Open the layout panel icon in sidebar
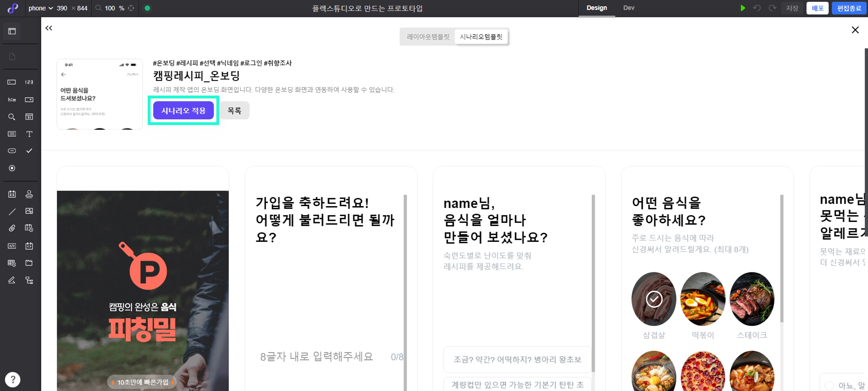Image resolution: width=868 pixels, height=391 pixels. (x=12, y=31)
